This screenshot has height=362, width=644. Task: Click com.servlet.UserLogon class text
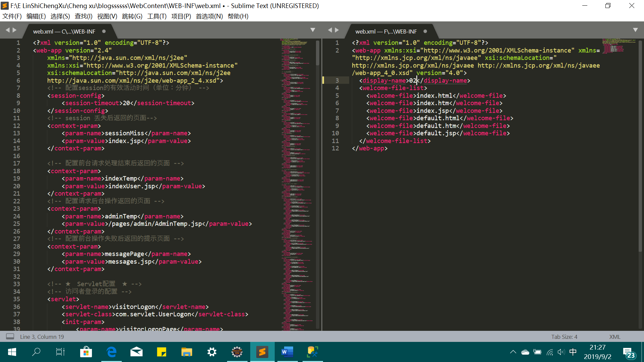153,314
